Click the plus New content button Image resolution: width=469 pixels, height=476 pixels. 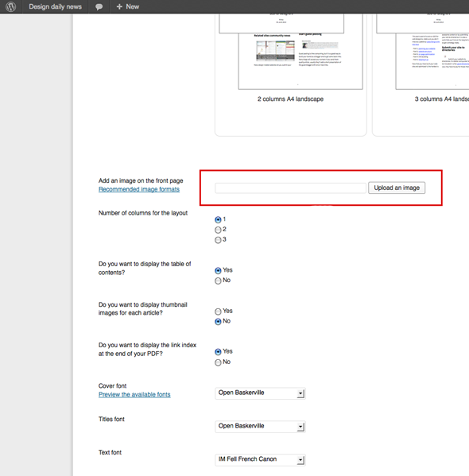[x=128, y=6]
